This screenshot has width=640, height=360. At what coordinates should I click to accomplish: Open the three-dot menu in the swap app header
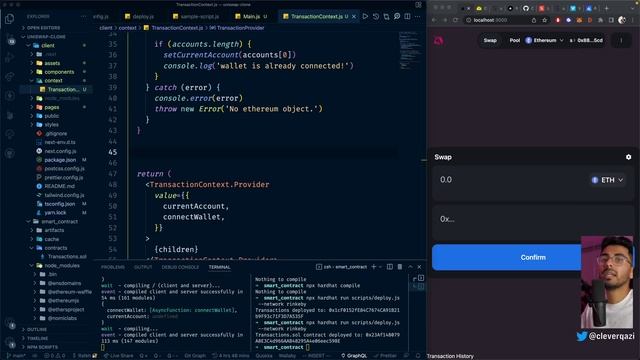click(x=621, y=40)
